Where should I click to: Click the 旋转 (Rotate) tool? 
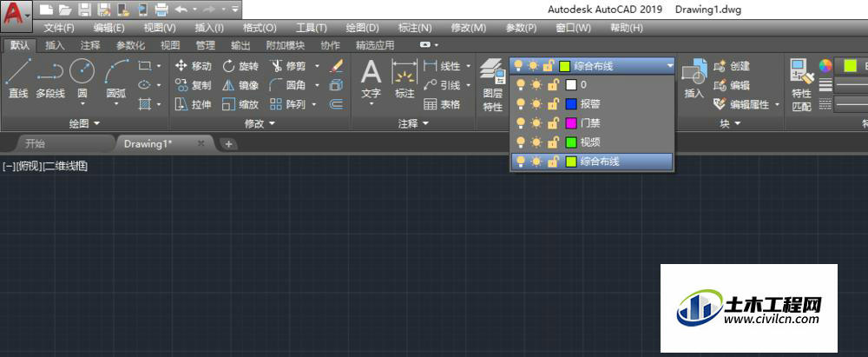(240, 66)
